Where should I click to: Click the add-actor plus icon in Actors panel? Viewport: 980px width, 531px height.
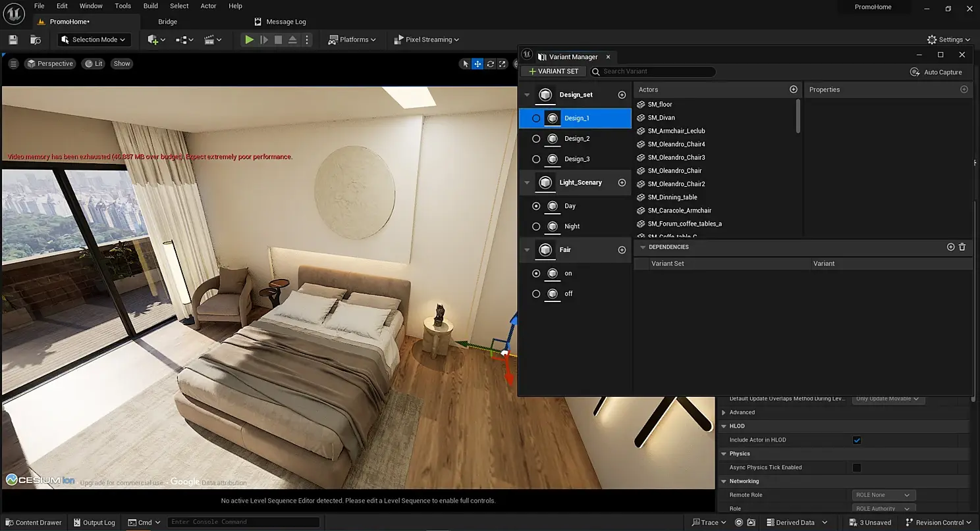click(793, 89)
